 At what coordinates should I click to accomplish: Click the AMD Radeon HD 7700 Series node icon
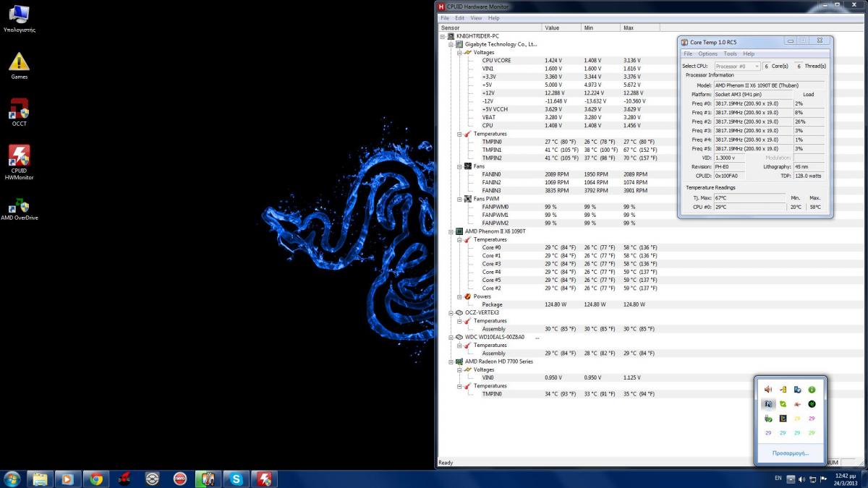click(459, 361)
